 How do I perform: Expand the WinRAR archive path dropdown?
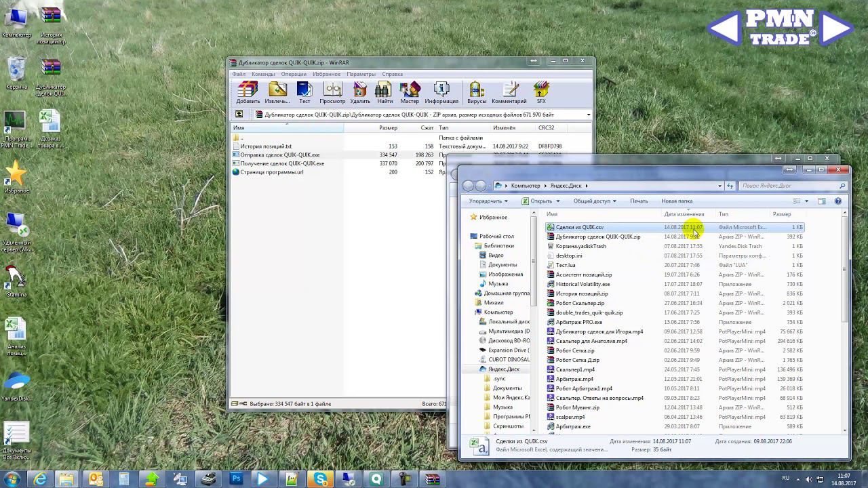588,115
